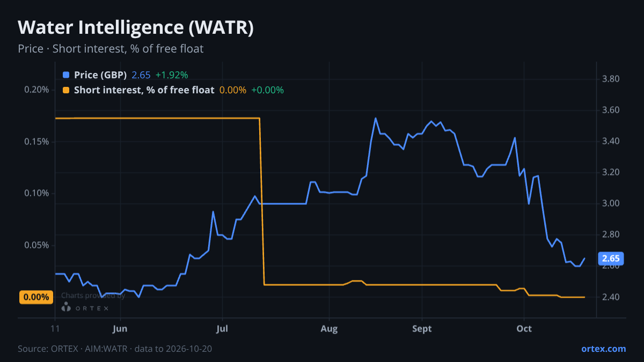Click the 3.80 right axis label

pyautogui.click(x=611, y=79)
